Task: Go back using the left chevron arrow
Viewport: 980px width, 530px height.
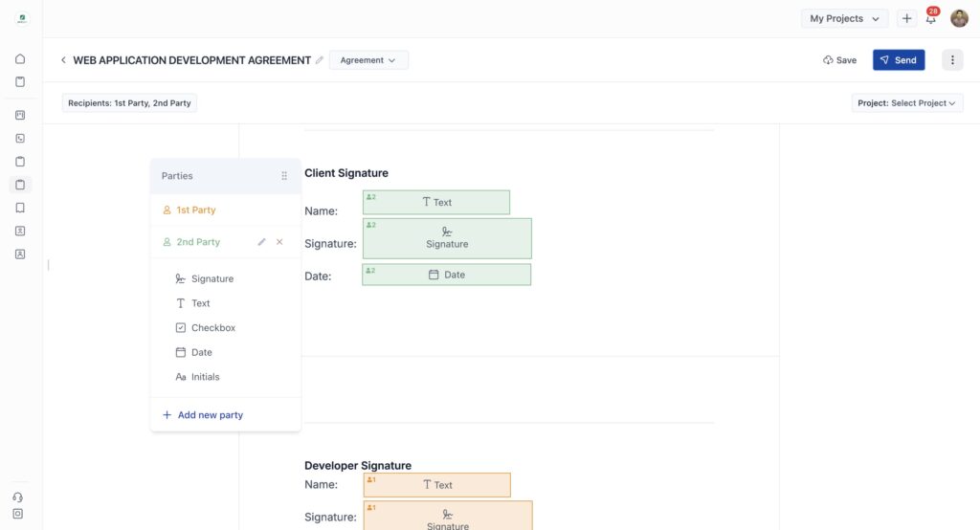Action: tap(63, 60)
